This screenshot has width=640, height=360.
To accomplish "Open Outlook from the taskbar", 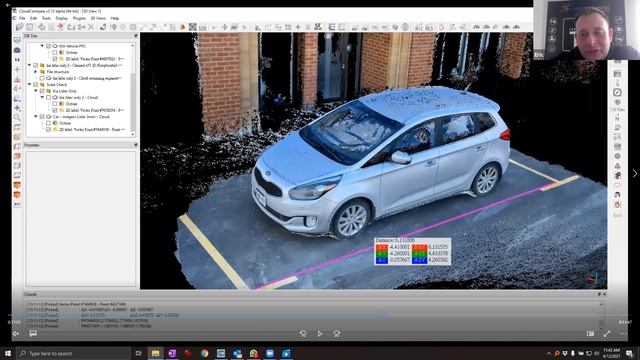I will coord(237,353).
